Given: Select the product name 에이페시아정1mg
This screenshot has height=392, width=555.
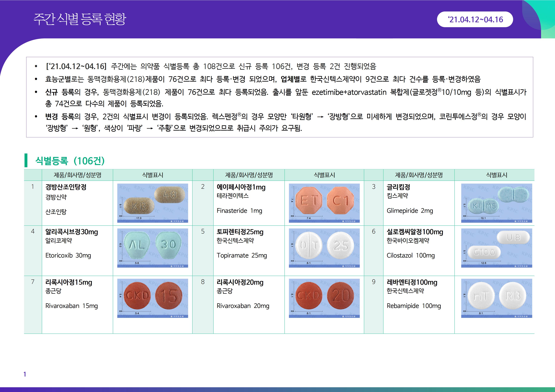Looking at the screenshot, I should coord(241,187).
